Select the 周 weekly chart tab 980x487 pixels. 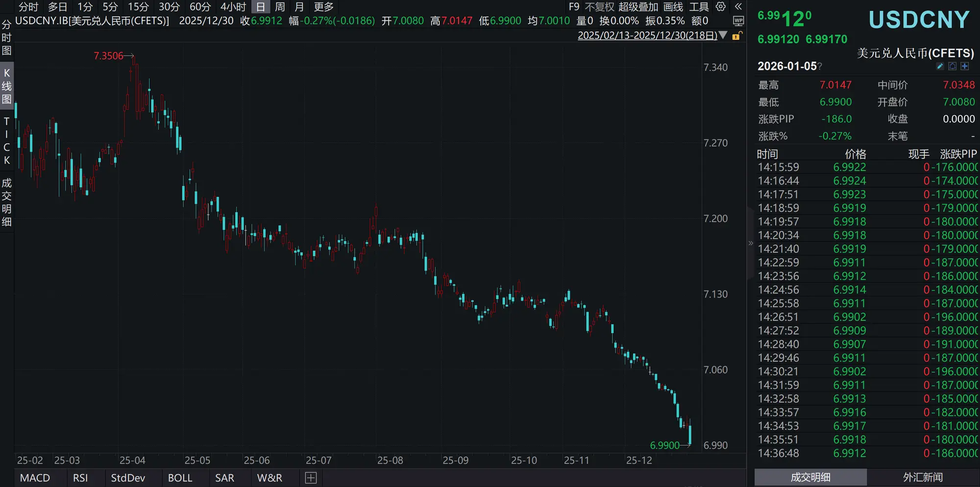tap(279, 7)
